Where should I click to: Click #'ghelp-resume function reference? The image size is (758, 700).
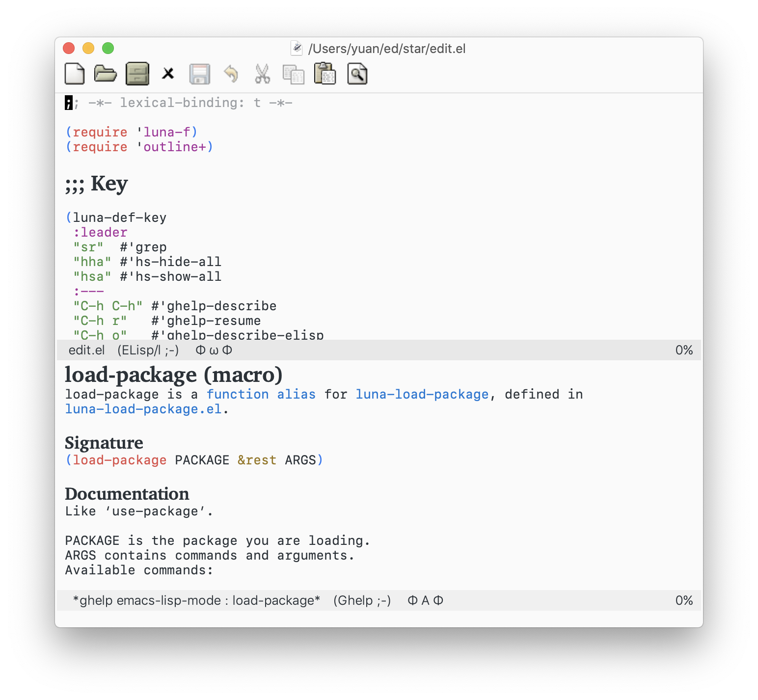pyautogui.click(x=206, y=321)
